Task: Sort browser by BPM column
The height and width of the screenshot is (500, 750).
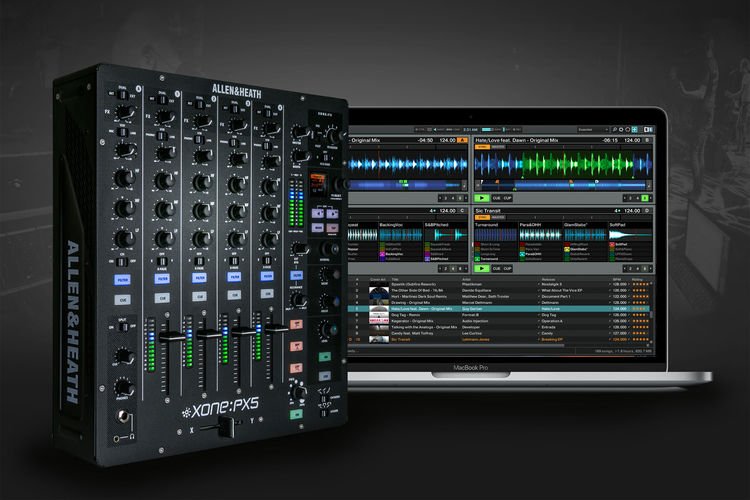Action: (617, 279)
